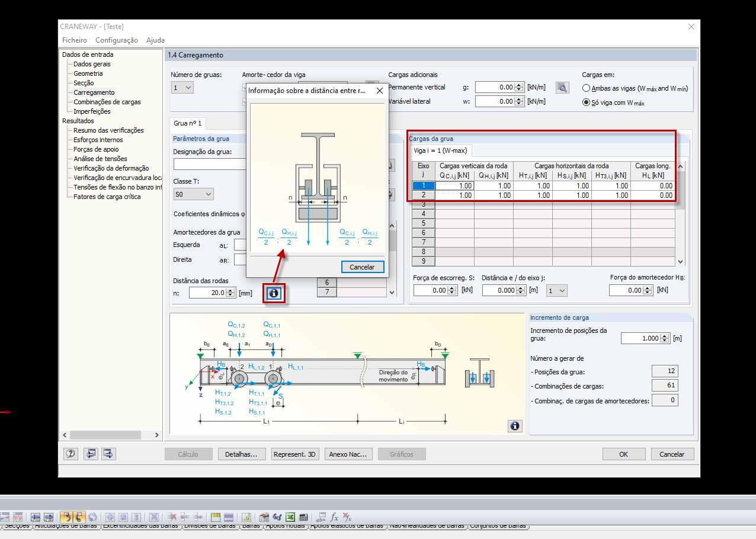Click the Detalhes... button

(241, 454)
